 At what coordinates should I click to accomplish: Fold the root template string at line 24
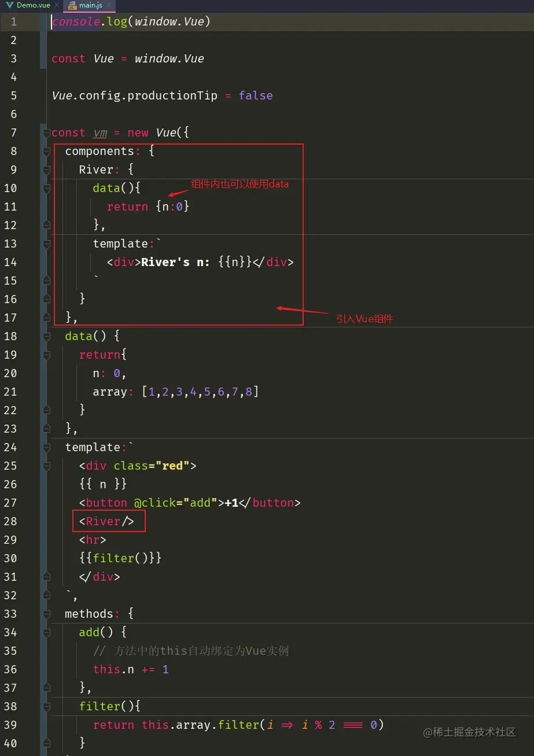click(46, 448)
